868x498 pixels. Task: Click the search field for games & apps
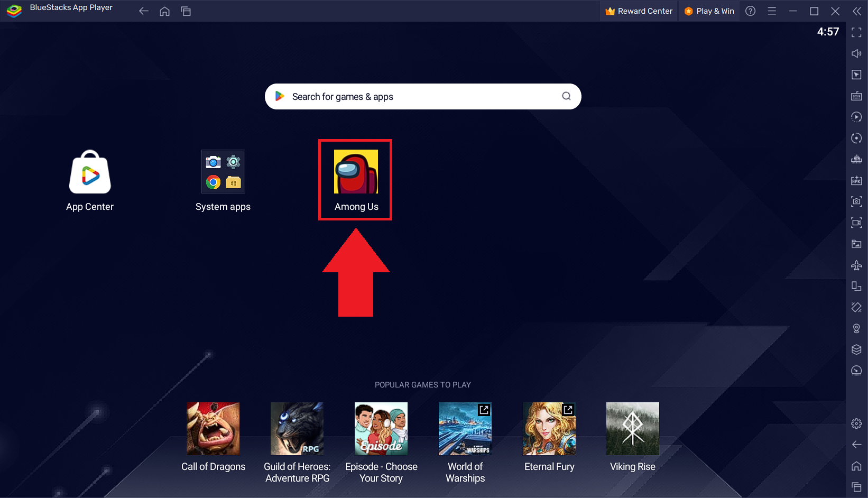[x=423, y=97]
